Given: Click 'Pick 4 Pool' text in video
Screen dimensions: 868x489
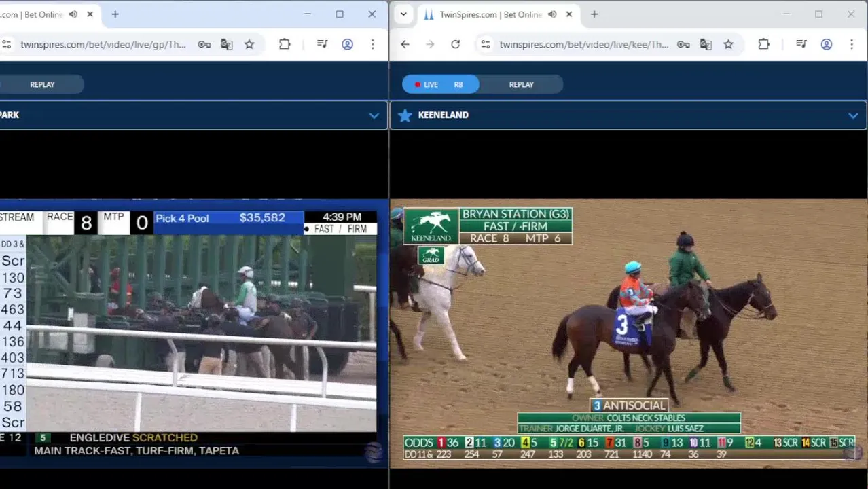Looking at the screenshot, I should (182, 218).
